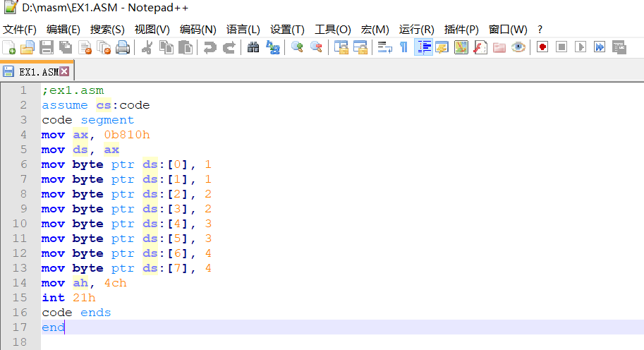This screenshot has width=644, height=350.
Task: Run the macro multiple times
Action: [600, 48]
